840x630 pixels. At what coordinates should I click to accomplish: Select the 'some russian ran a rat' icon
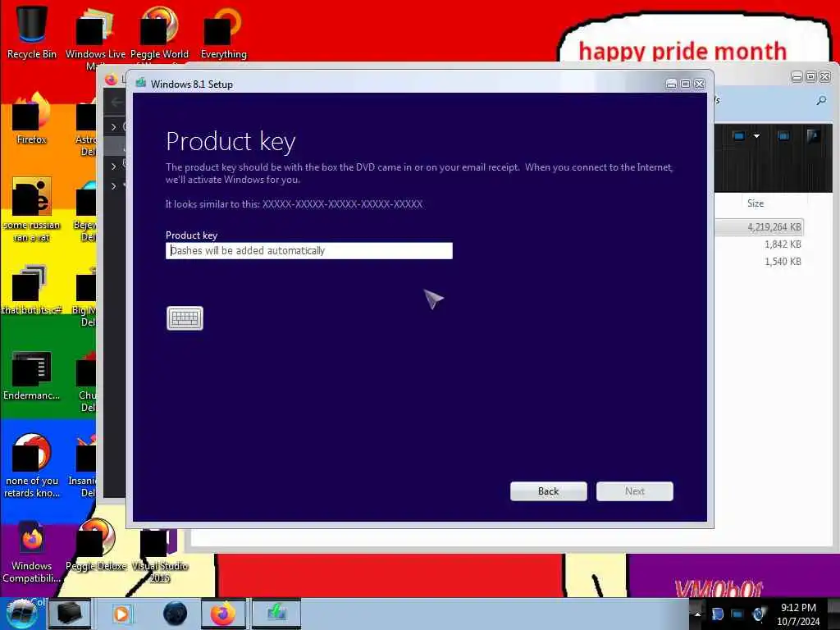click(x=32, y=210)
